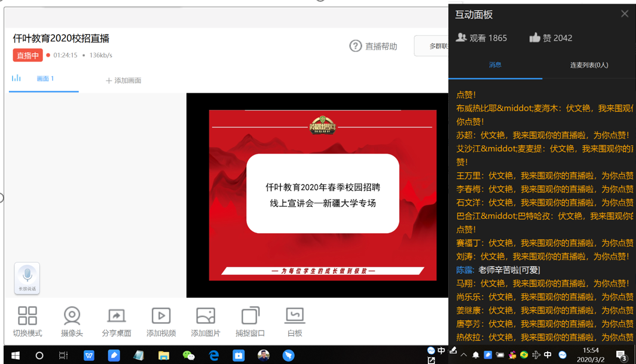The image size is (636, 364).
Task: Open File Explorer from the taskbar
Action: click(x=163, y=356)
